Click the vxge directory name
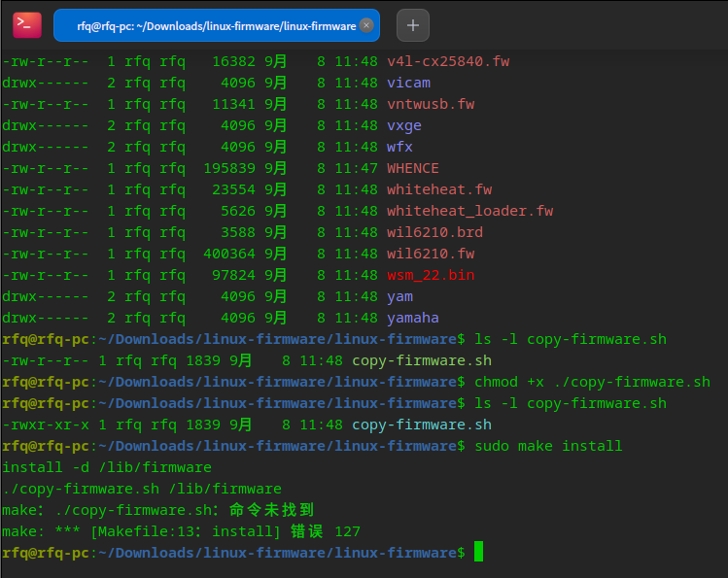728x578 pixels. (403, 125)
